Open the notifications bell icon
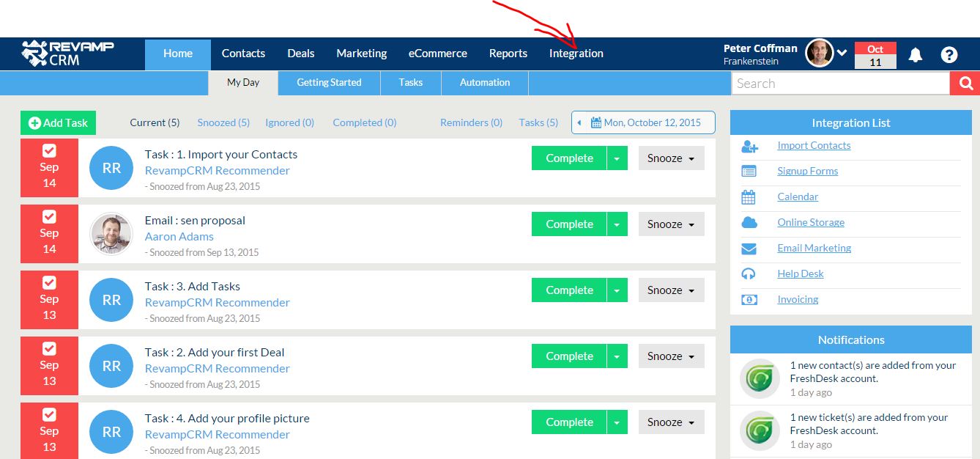 click(915, 54)
